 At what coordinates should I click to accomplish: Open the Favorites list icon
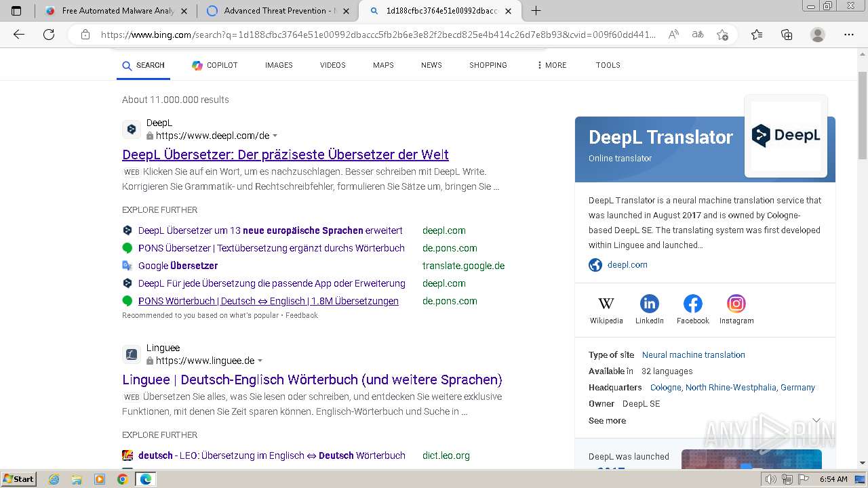pos(757,35)
